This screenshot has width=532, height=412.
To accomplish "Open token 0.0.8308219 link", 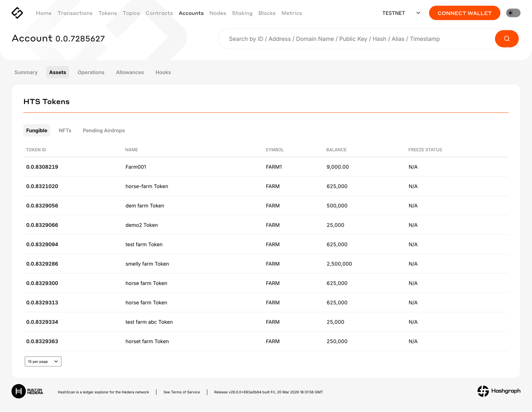I will pyautogui.click(x=42, y=167).
